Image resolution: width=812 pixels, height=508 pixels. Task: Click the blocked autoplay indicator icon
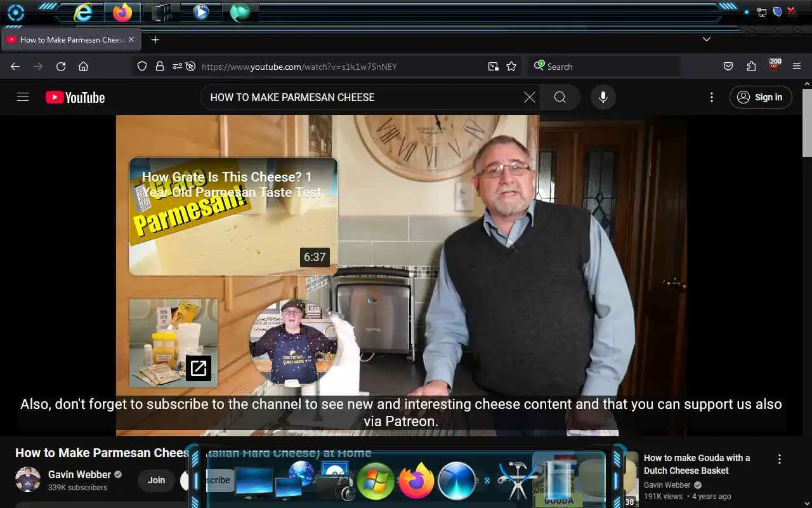pos(190,66)
